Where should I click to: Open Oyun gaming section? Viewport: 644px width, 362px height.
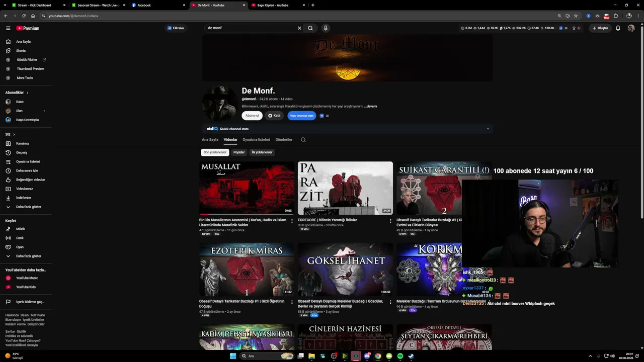click(x=20, y=247)
